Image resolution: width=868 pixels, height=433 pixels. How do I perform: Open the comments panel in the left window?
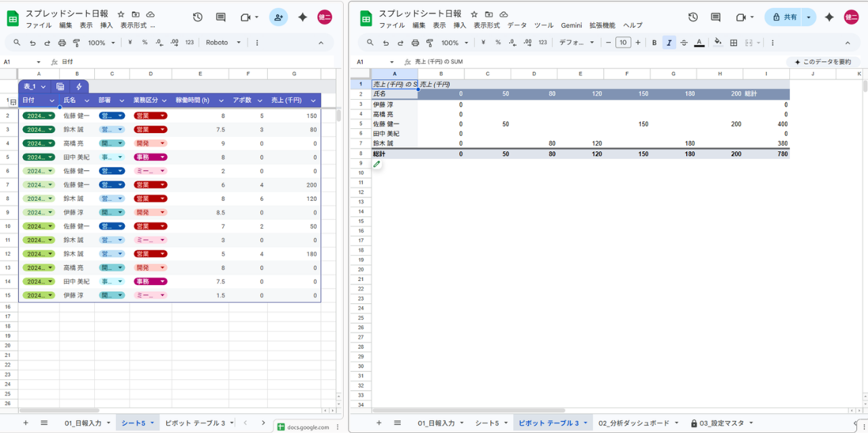pos(220,17)
